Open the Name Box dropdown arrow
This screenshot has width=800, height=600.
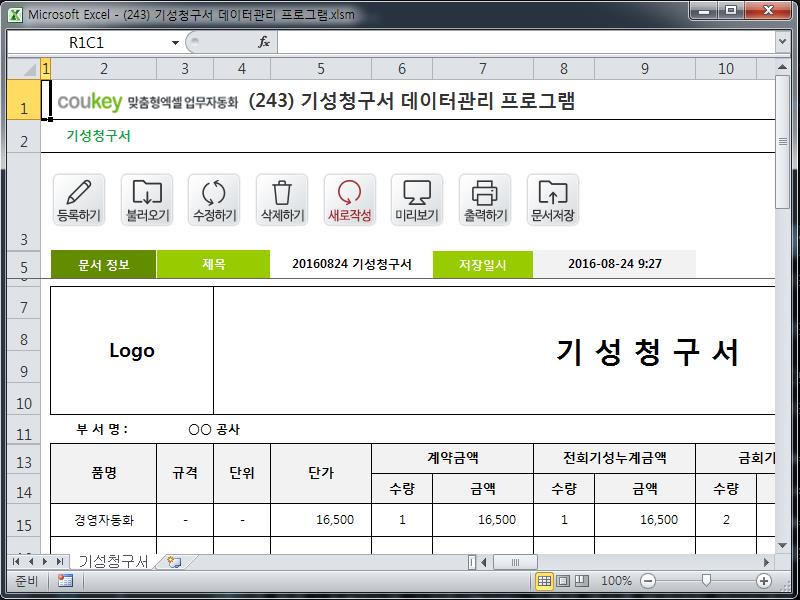click(175, 42)
